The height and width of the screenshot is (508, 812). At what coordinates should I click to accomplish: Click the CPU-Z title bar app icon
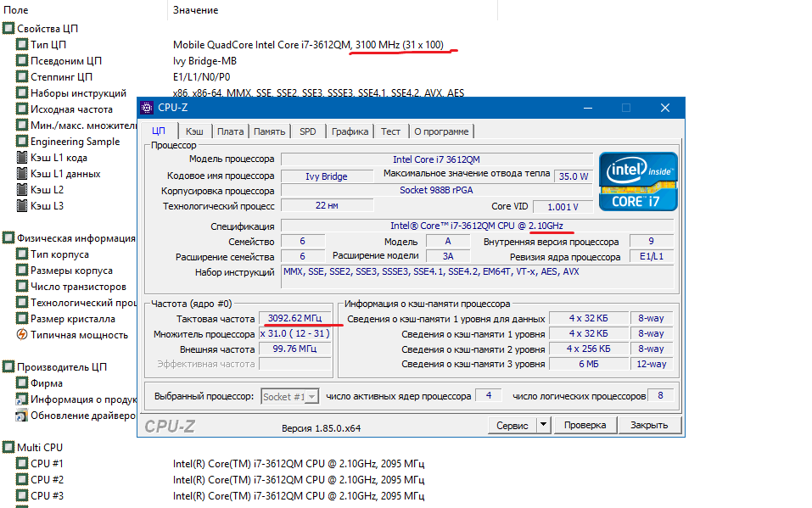[147, 108]
